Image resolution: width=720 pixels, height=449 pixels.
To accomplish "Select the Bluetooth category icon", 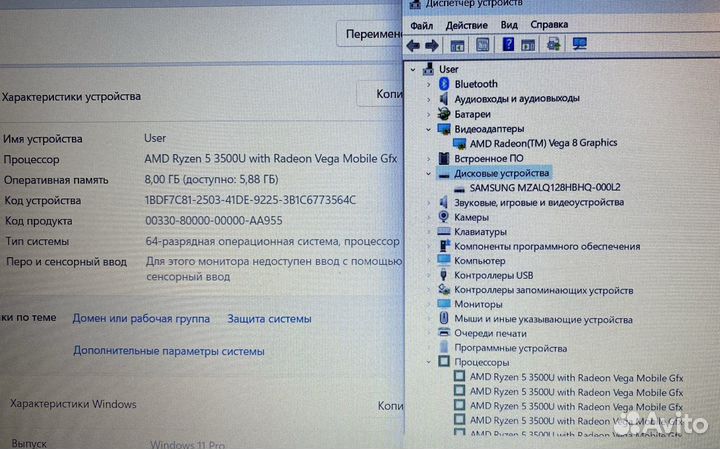I will coord(444,84).
